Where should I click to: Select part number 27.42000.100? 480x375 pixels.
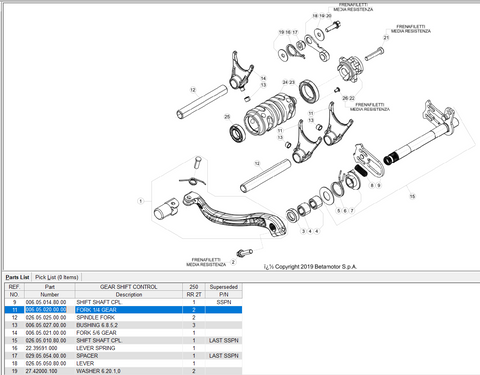(x=41, y=371)
